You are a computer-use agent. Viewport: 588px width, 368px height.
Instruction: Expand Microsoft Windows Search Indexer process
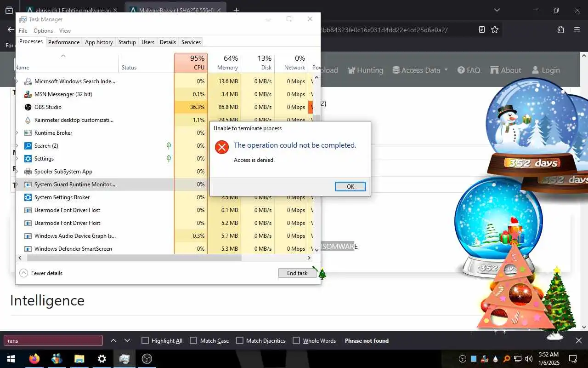coord(17,81)
